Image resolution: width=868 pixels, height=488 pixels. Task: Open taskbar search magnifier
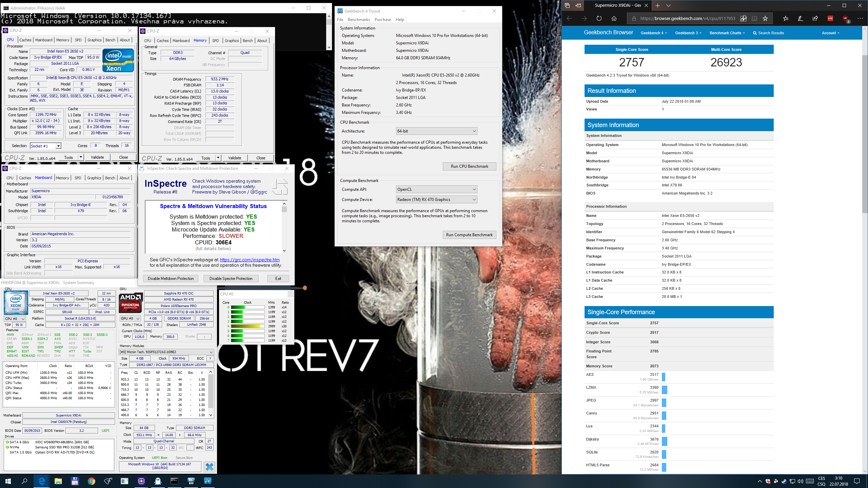24,481
